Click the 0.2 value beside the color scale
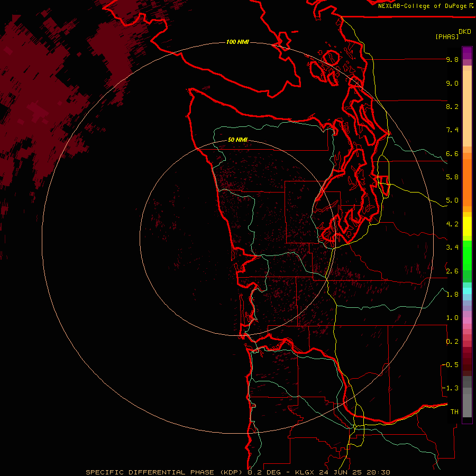 [452, 342]
